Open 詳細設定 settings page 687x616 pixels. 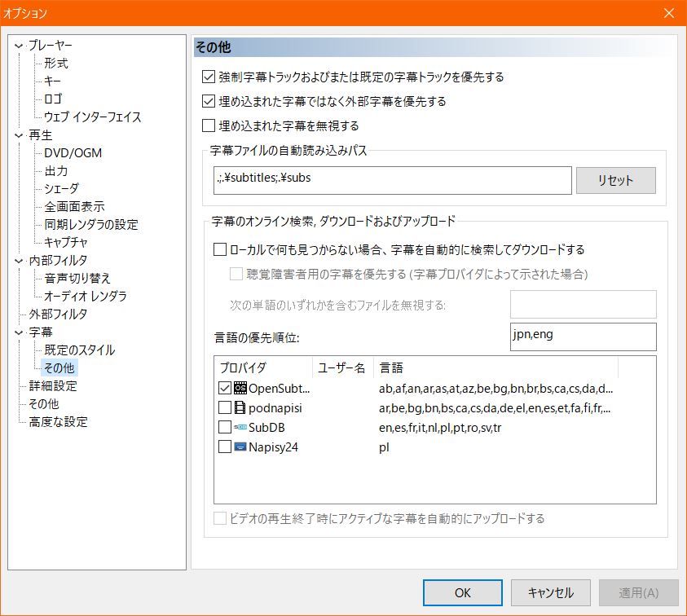click(53, 386)
